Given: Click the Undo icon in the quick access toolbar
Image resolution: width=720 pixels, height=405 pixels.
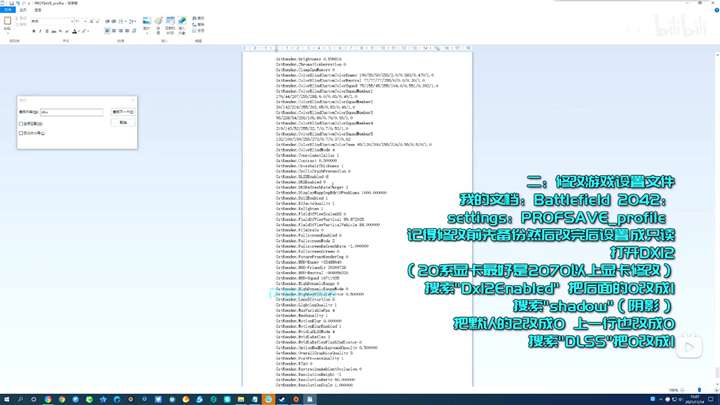Looking at the screenshot, I should [18, 3].
